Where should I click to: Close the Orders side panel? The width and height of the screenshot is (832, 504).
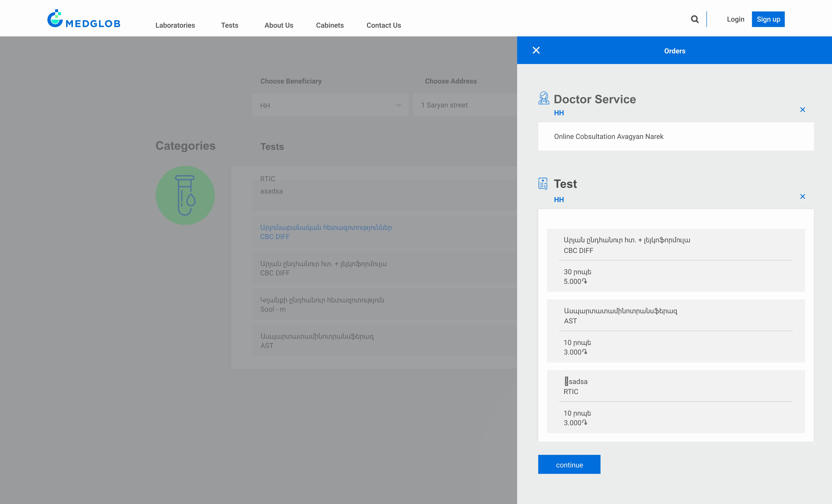(536, 50)
